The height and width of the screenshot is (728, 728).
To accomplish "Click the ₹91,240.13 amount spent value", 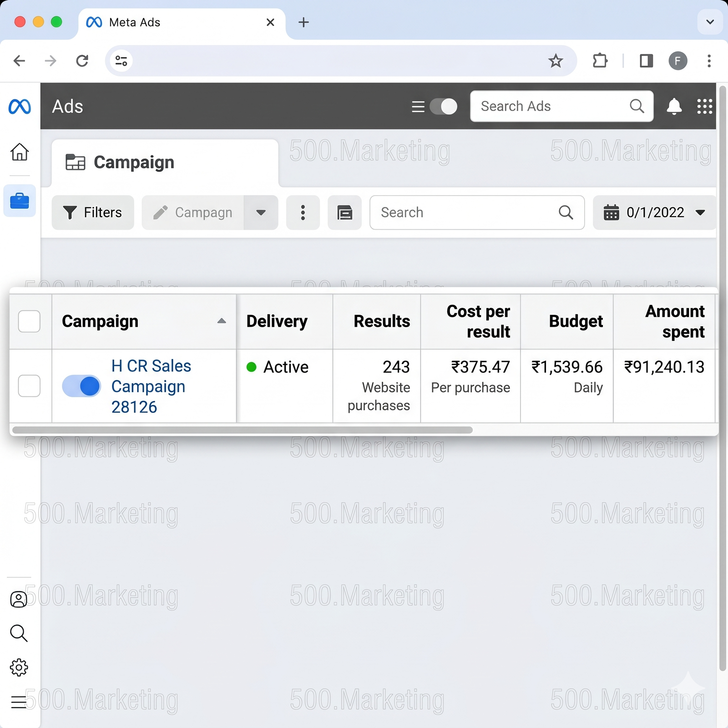I will (x=664, y=367).
